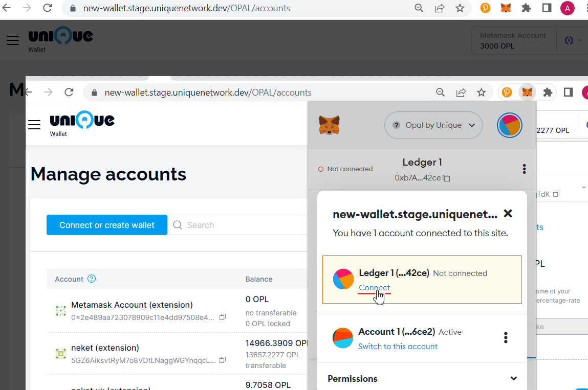The image size is (588, 390).
Task: Open zoom control in inner browser address bar
Action: click(440, 92)
